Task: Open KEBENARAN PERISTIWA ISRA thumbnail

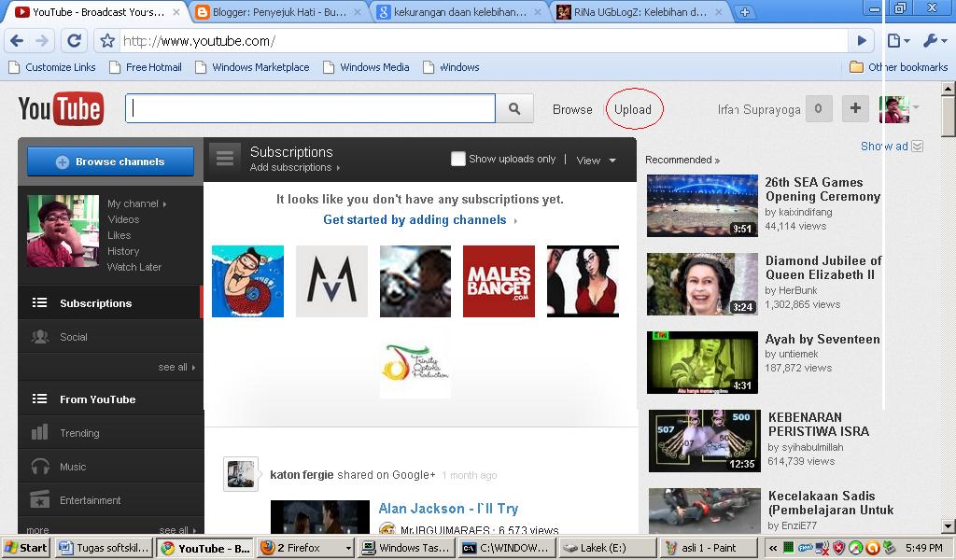Action: click(x=705, y=441)
